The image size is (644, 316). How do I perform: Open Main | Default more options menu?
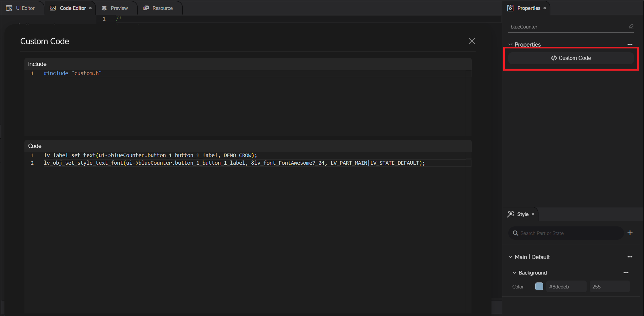(630, 257)
